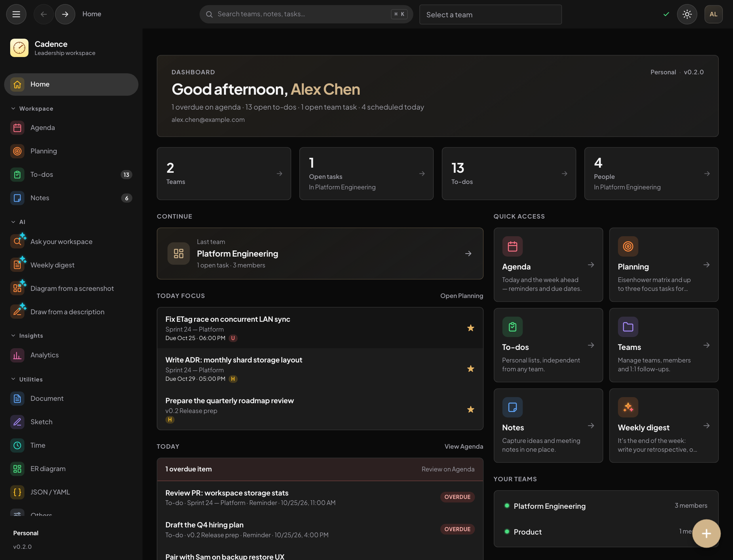Collapse the AI sidebar section
The image size is (733, 560).
(18, 222)
